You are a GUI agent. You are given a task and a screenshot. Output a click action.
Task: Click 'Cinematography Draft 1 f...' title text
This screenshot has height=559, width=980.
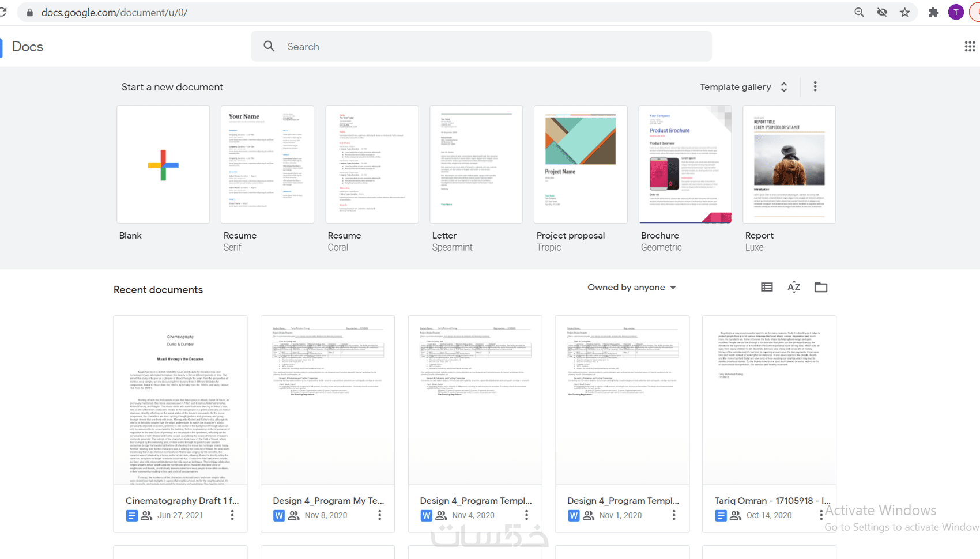point(182,501)
